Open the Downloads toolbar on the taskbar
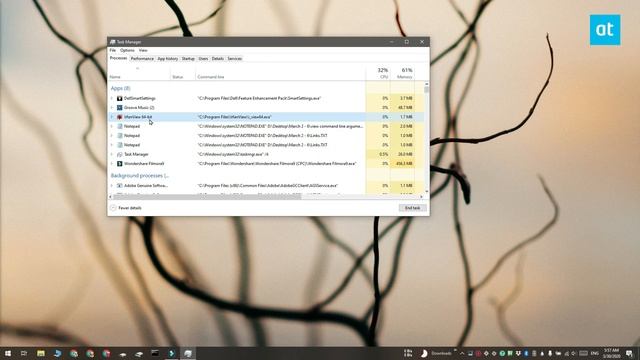Screen dimensions: 640x360 point(442,353)
